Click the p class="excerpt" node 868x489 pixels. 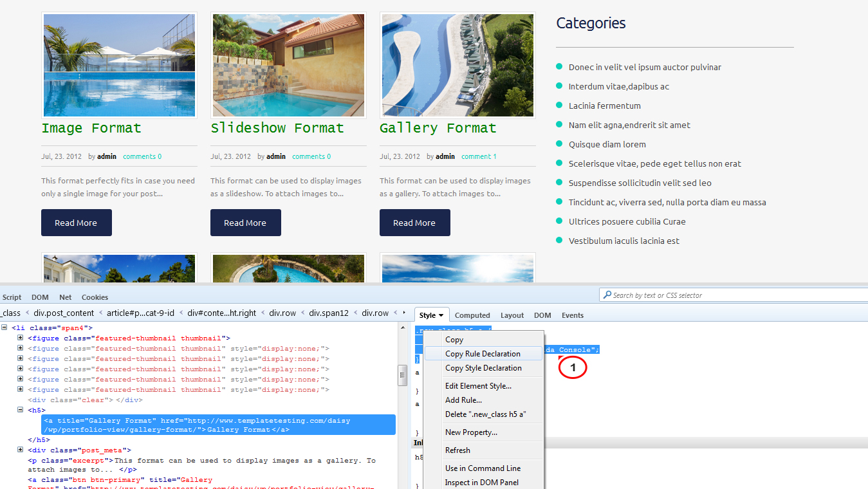tap(201, 465)
